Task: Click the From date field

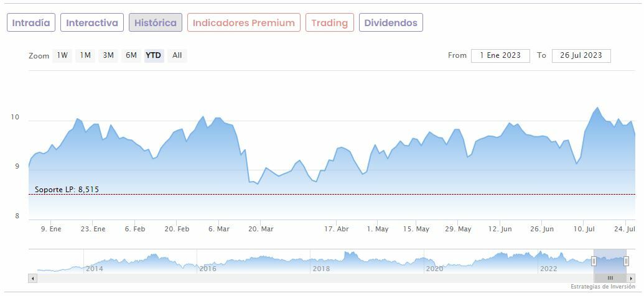Action: [500, 55]
